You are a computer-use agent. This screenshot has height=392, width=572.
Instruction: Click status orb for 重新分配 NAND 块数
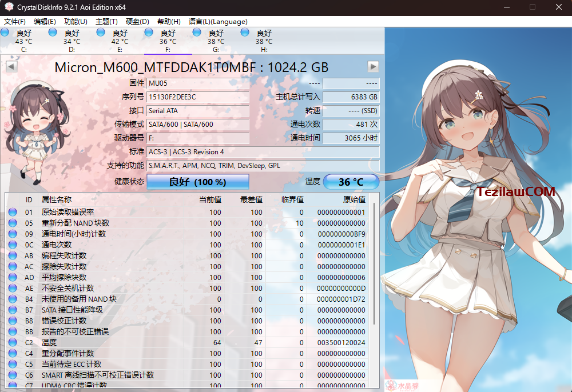pyautogui.click(x=13, y=223)
